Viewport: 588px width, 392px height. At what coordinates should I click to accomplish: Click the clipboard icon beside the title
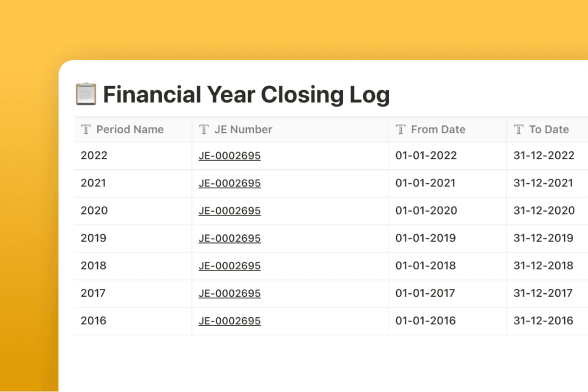pyautogui.click(x=86, y=94)
